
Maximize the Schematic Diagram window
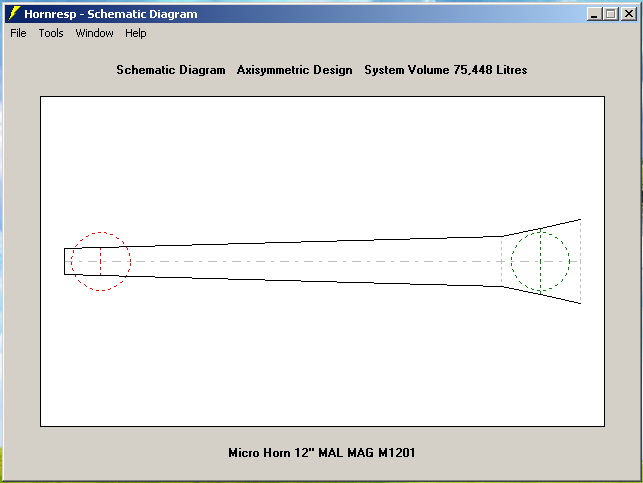[x=611, y=14]
